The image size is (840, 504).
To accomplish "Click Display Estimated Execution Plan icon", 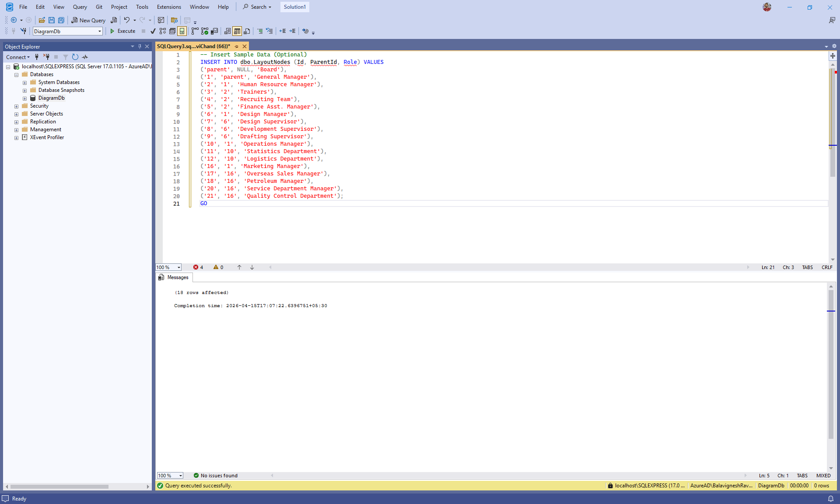I will (x=163, y=31).
